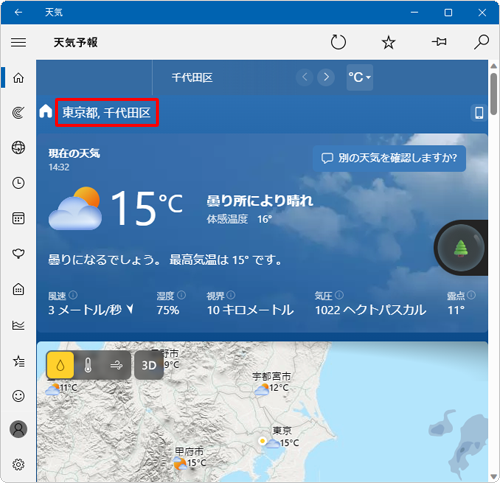Go to next location arrow
This screenshot has width=500, height=483.
click(x=326, y=77)
